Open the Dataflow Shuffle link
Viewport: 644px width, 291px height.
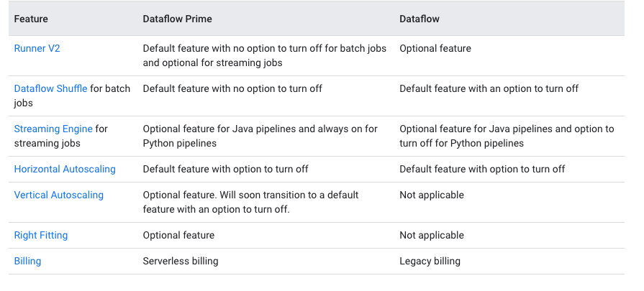pos(50,88)
